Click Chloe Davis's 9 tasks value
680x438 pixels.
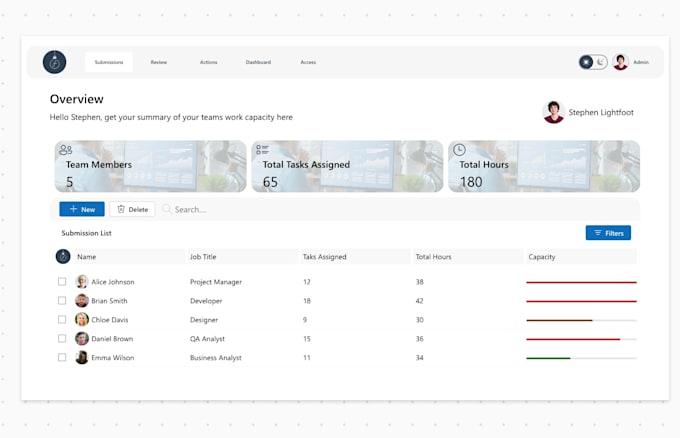tap(305, 320)
